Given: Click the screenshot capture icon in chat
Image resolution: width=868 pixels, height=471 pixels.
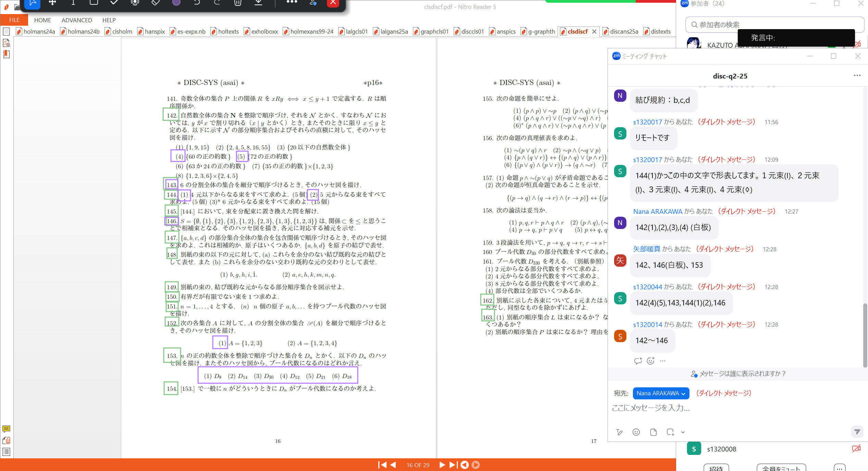Looking at the screenshot, I should pos(670,432).
